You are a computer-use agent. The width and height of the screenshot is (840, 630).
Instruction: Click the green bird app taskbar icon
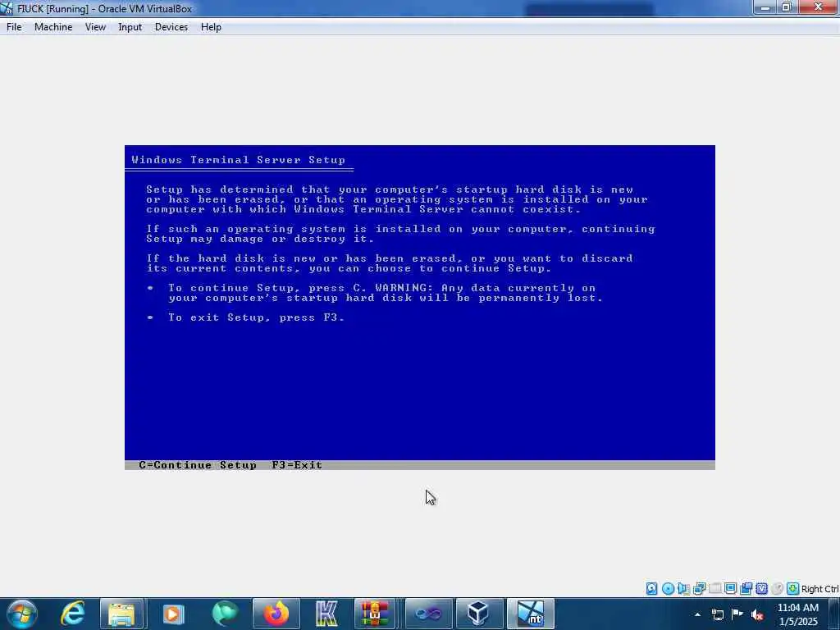(x=225, y=614)
